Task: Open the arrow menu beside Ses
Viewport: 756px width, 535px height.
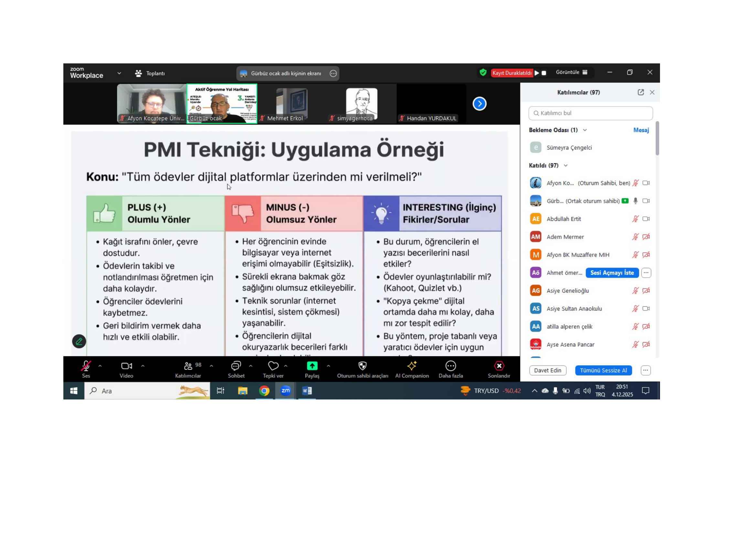Action: click(100, 366)
